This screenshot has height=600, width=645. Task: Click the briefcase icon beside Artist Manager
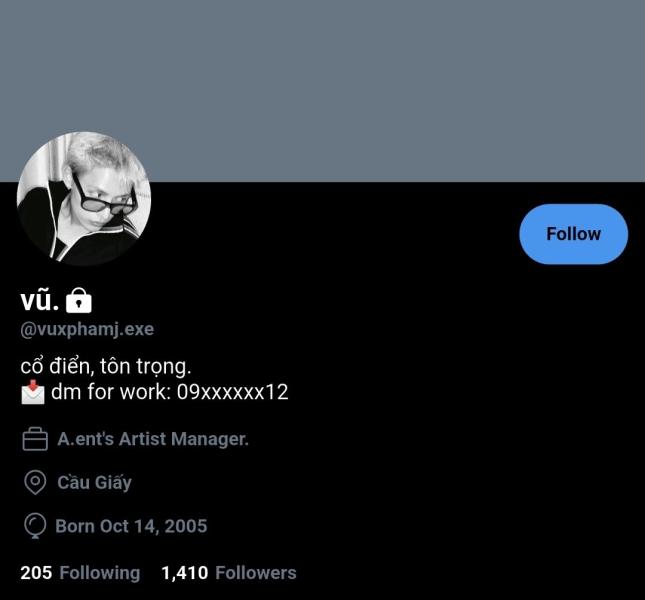(35, 439)
